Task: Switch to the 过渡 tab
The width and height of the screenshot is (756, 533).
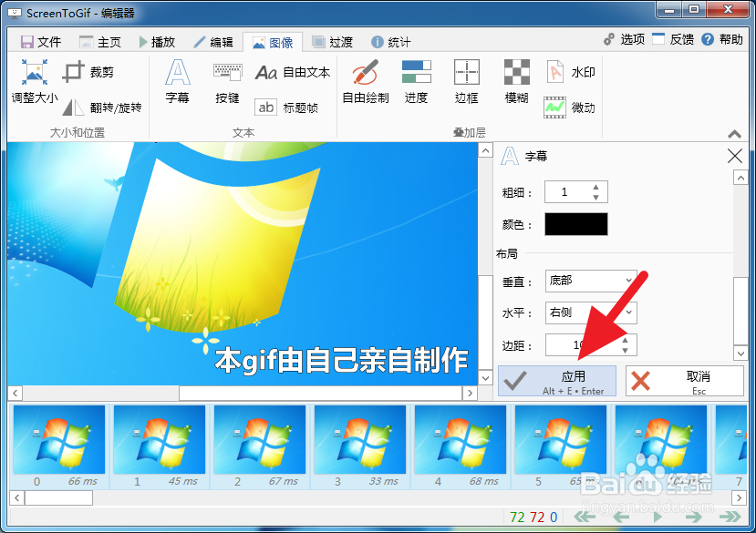Action: [332, 42]
